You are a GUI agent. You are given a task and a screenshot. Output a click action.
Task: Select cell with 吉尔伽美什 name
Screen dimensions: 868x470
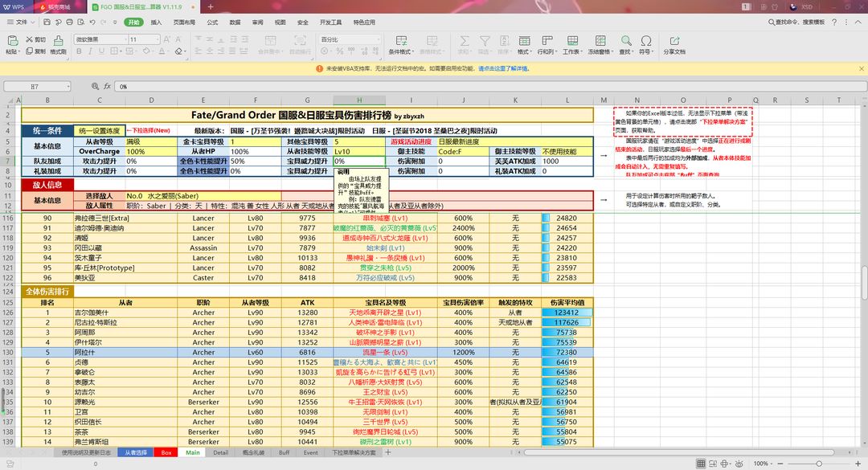pyautogui.click(x=125, y=313)
